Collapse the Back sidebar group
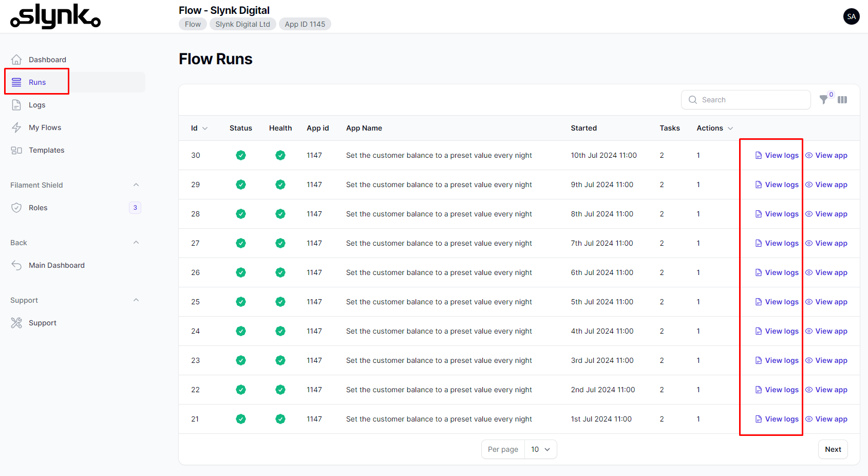The height and width of the screenshot is (476, 868). coord(136,243)
